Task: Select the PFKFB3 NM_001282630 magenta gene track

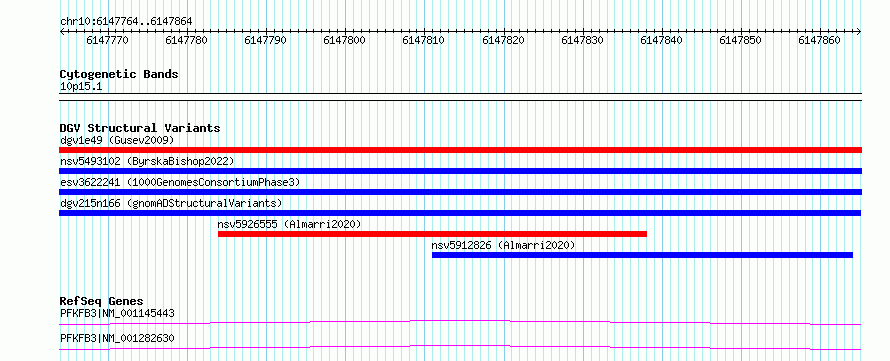Action: pos(460,347)
